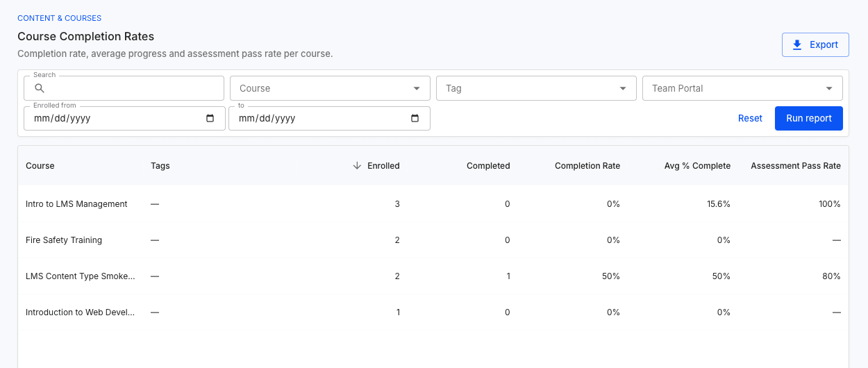Click the 'to' date field

pyautogui.click(x=329, y=118)
